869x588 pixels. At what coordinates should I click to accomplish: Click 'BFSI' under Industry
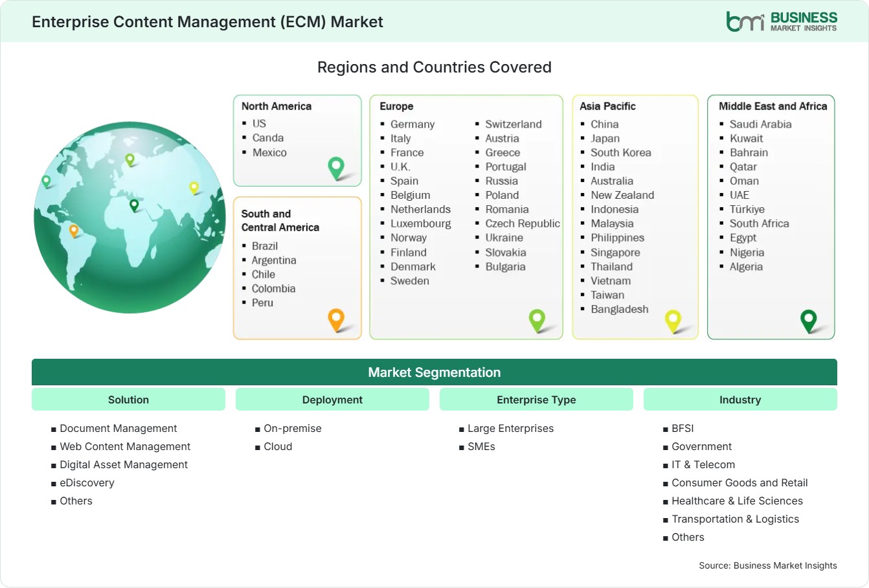[x=683, y=429]
